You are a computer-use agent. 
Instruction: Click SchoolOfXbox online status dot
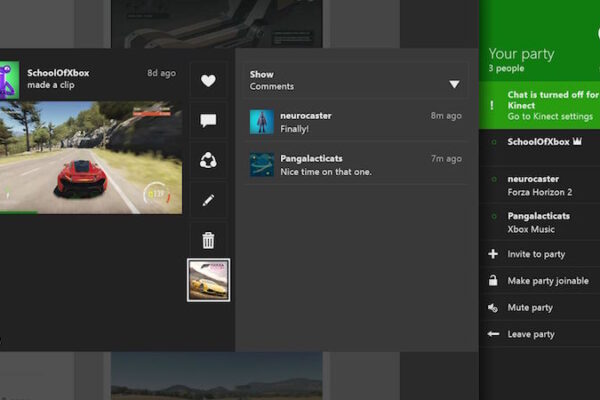click(x=494, y=142)
